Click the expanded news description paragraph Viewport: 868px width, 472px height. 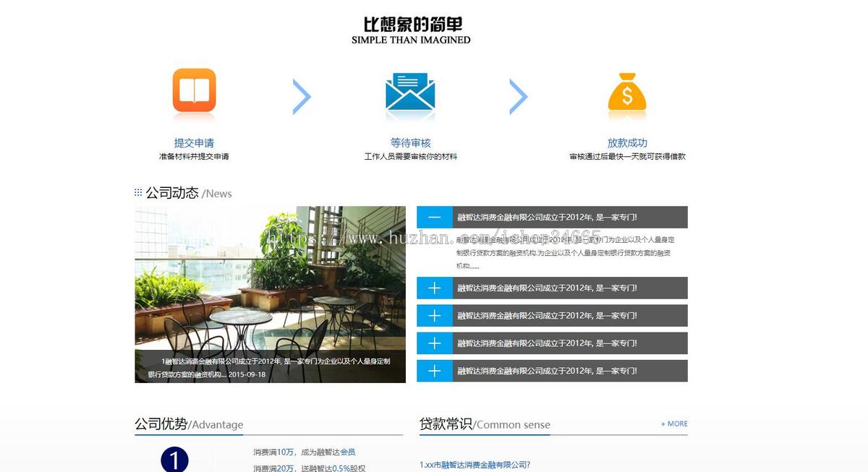pos(565,252)
